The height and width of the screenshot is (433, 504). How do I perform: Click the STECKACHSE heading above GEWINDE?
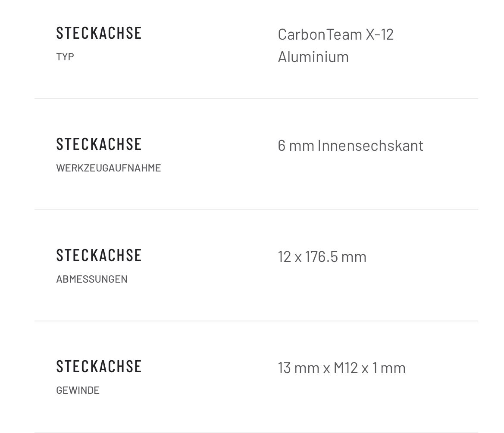99,367
